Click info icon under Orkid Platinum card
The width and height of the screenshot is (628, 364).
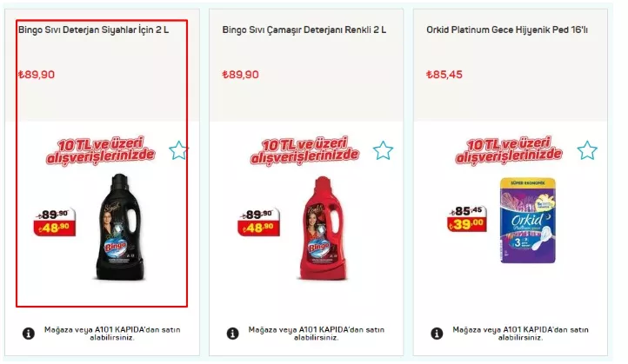coord(437,334)
